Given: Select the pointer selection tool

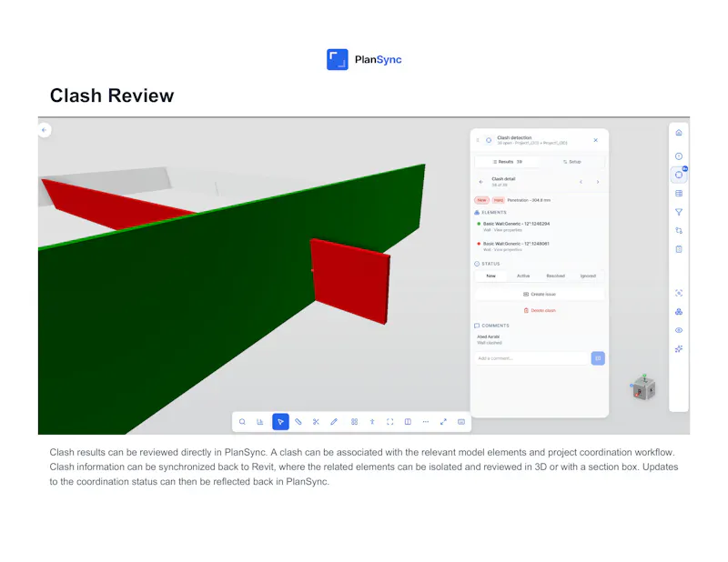Looking at the screenshot, I should 280,422.
